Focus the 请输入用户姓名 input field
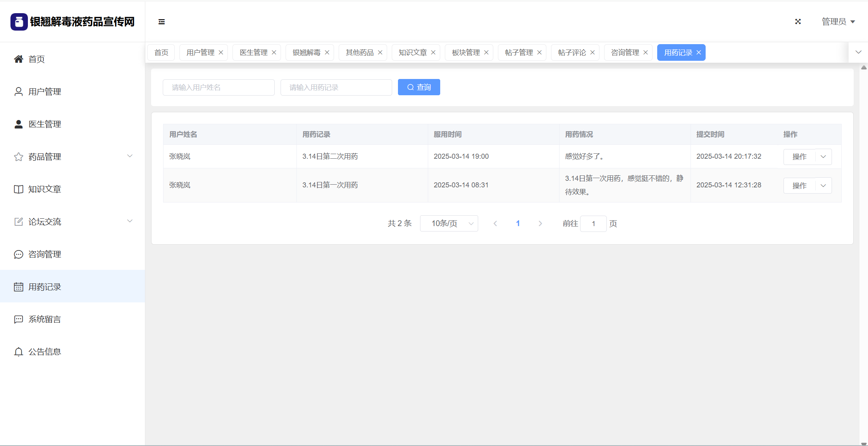This screenshot has height=446, width=868. click(x=219, y=87)
